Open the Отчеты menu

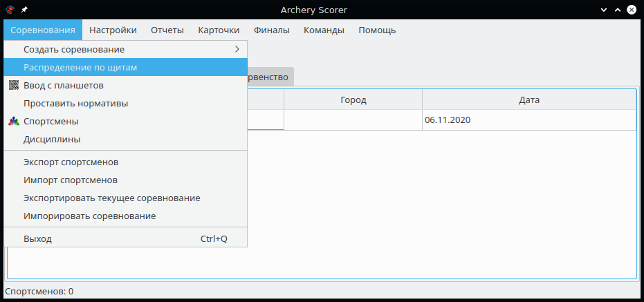pos(167,30)
